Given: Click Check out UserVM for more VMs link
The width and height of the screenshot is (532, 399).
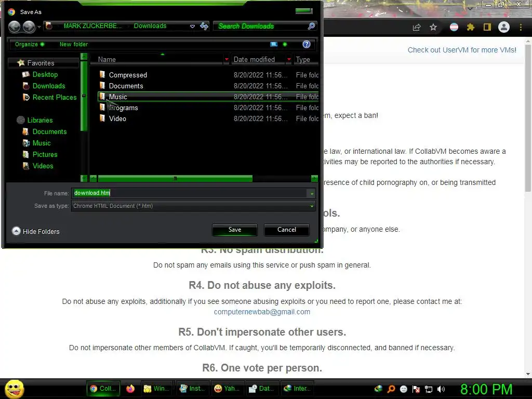Looking at the screenshot, I should pyautogui.click(x=462, y=50).
